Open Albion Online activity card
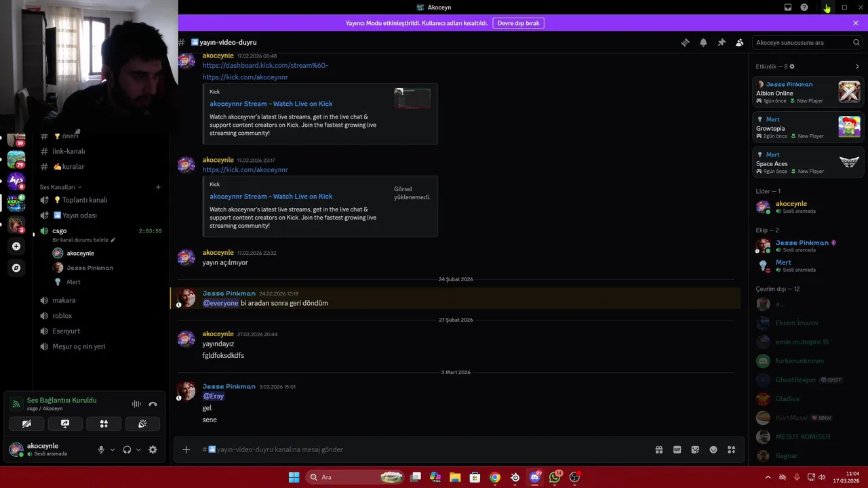 click(x=808, y=92)
